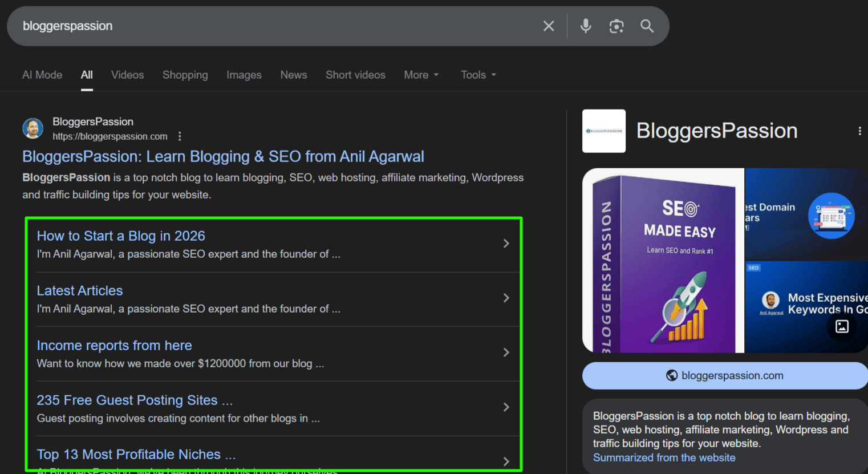Open three-dot menu beside bloggerspassion.com result
The height and width of the screenshot is (474, 868).
point(180,136)
